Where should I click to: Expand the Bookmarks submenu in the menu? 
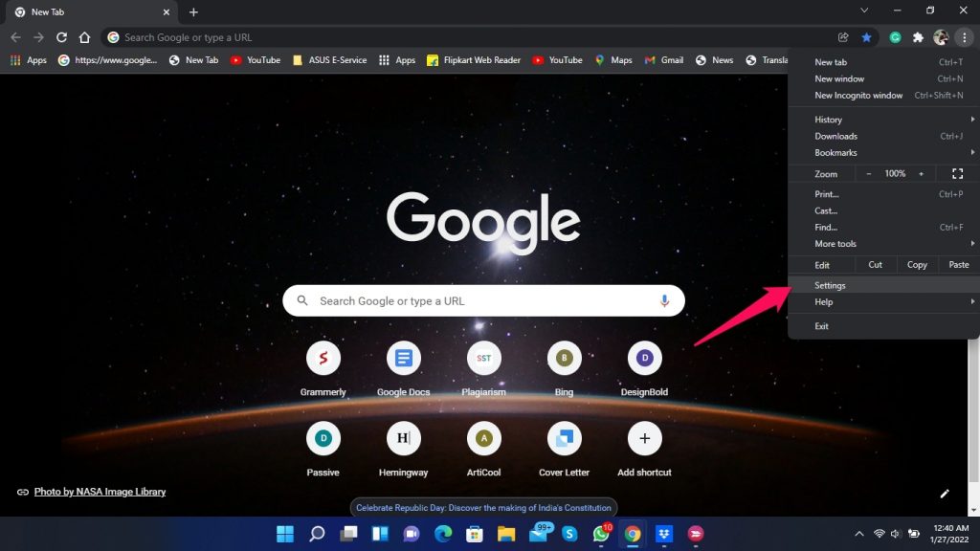[x=883, y=152]
